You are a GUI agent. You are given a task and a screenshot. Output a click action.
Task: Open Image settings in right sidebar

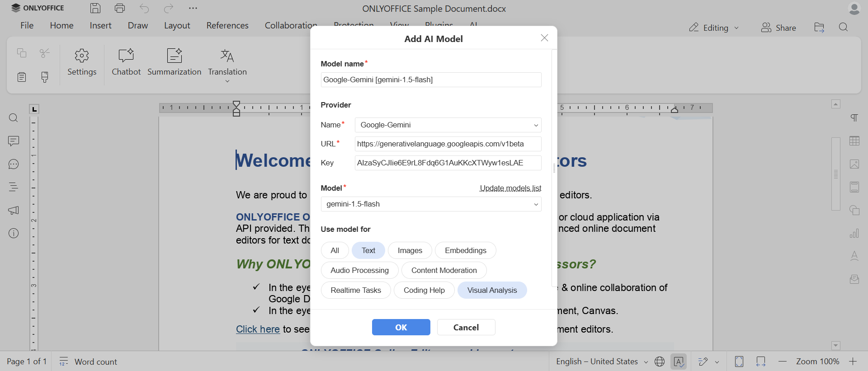tap(854, 164)
